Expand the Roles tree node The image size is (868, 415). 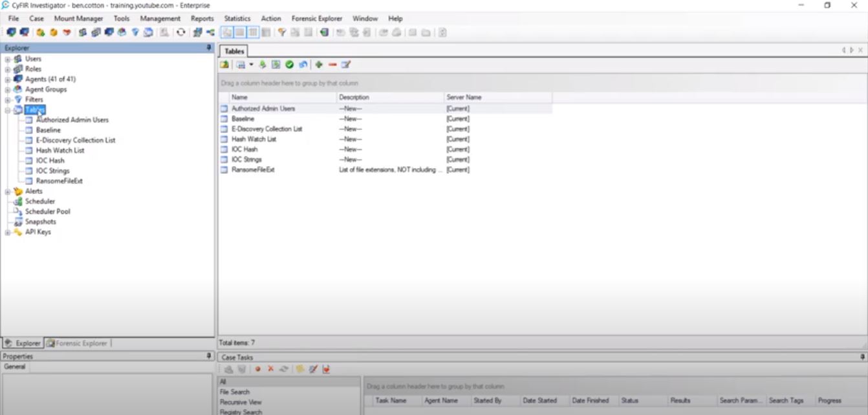(8, 69)
